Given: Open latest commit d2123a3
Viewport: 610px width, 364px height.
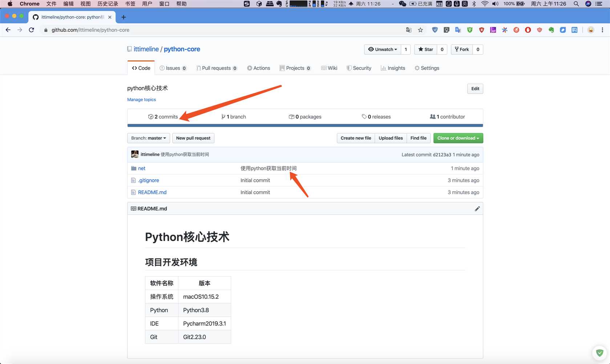Looking at the screenshot, I should 442,154.
